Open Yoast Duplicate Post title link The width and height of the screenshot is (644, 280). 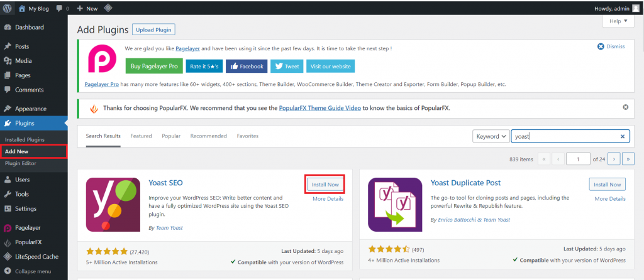tap(466, 183)
